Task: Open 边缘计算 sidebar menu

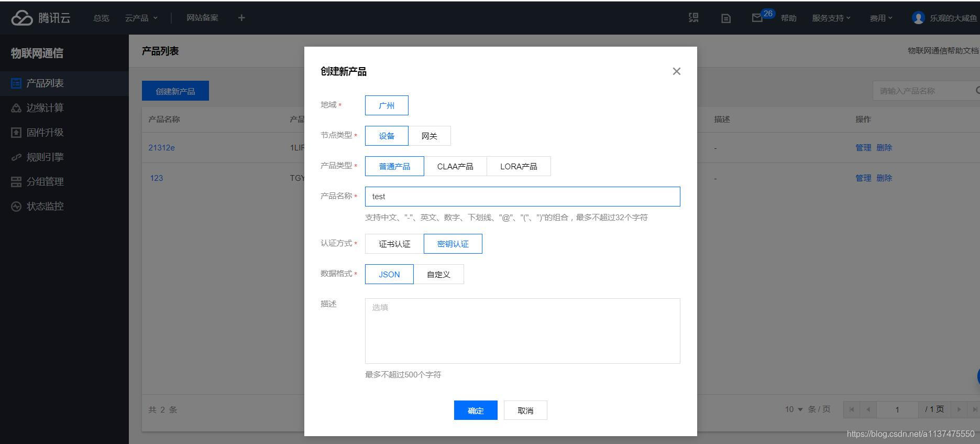Action: tap(45, 108)
